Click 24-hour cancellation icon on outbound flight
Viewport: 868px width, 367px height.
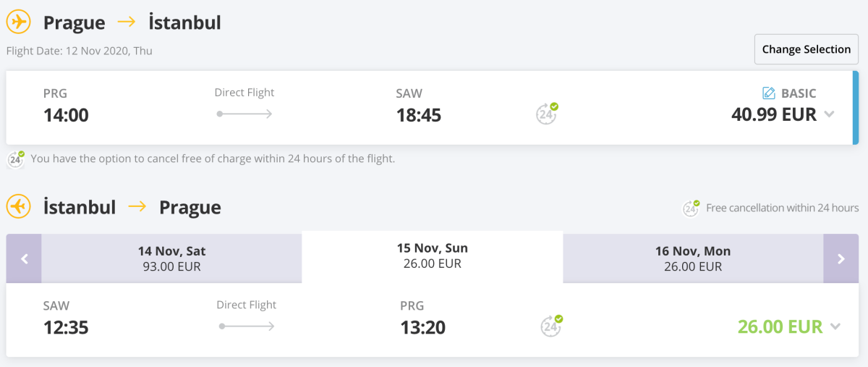(x=547, y=114)
